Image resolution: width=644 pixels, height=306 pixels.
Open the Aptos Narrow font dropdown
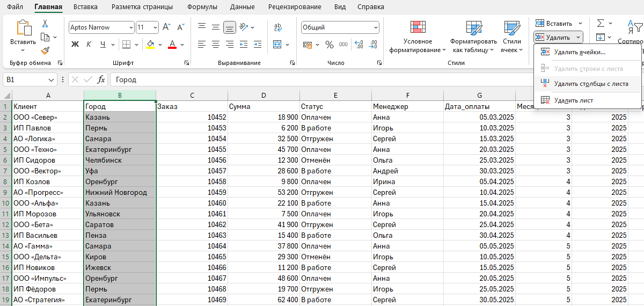point(131,27)
